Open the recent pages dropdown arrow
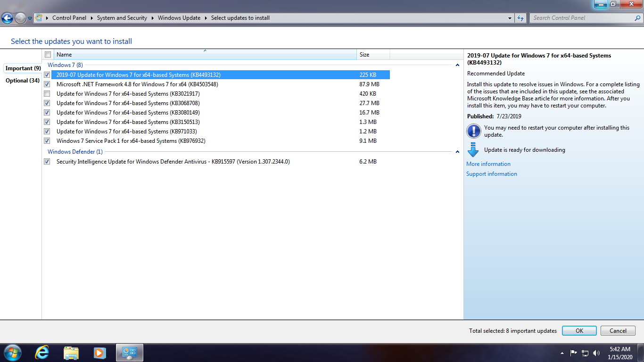The height and width of the screenshot is (362, 644). point(30,18)
